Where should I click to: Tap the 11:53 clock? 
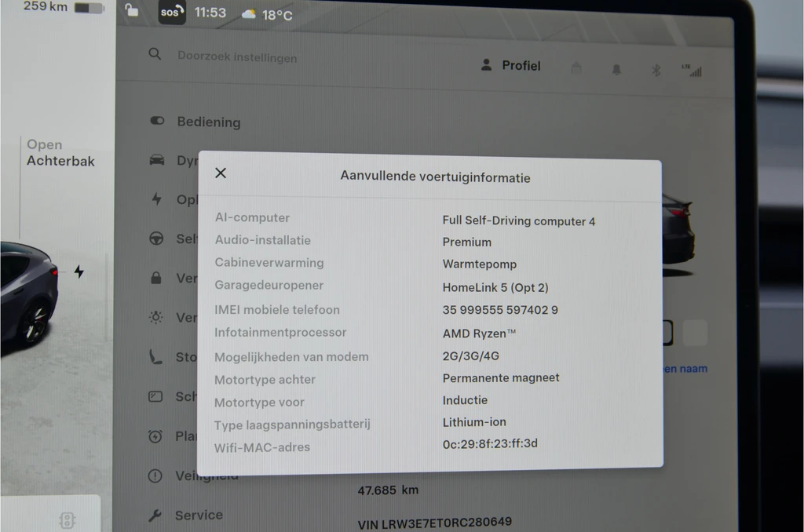pyautogui.click(x=210, y=13)
